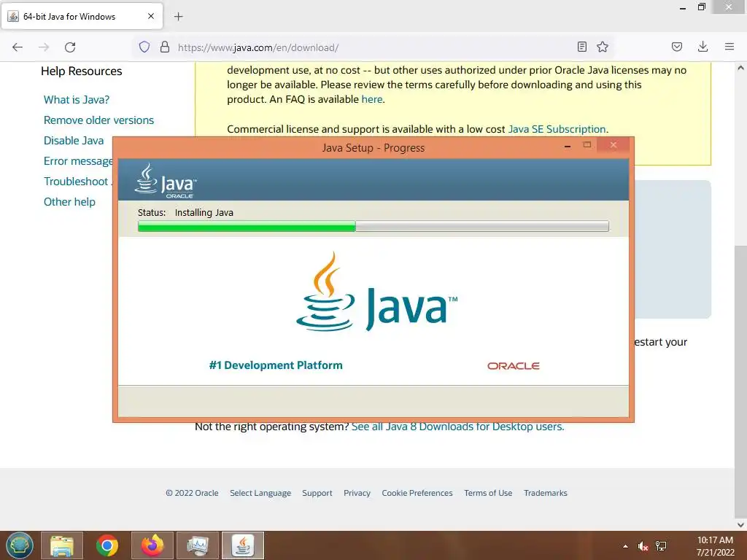747x560 pixels.
Task: Open Terms of Use footer link
Action: (x=488, y=493)
